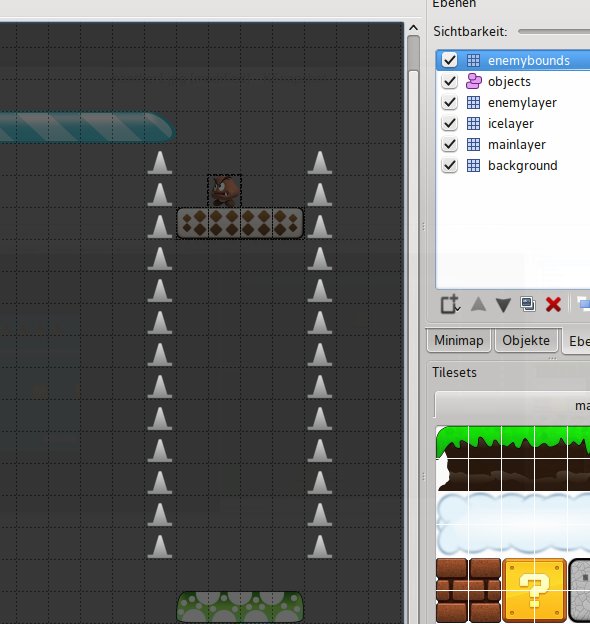Screen dimensions: 590x624
Task: Move the layer down with the down arrow
Action: [503, 305]
